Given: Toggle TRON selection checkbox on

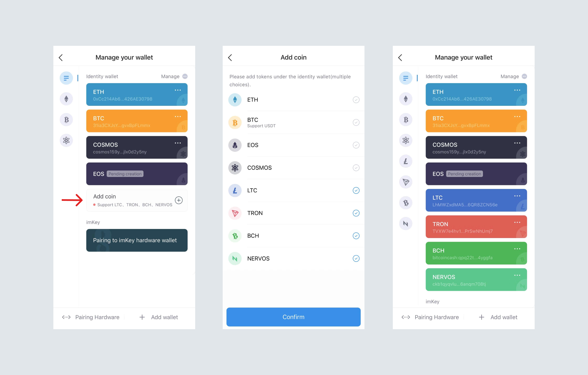Looking at the screenshot, I should [x=355, y=213].
